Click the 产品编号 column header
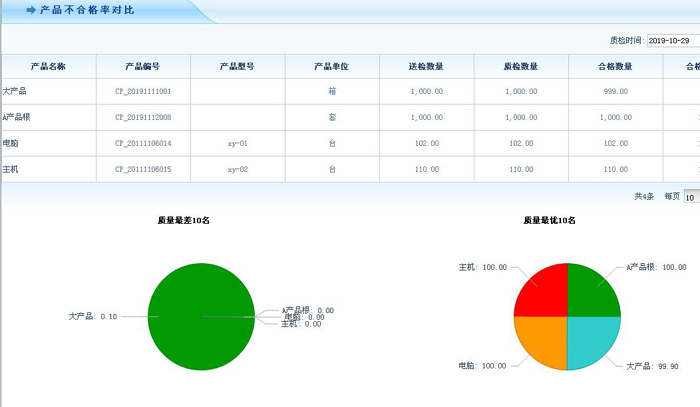This screenshot has height=407, width=700. pos(143,66)
